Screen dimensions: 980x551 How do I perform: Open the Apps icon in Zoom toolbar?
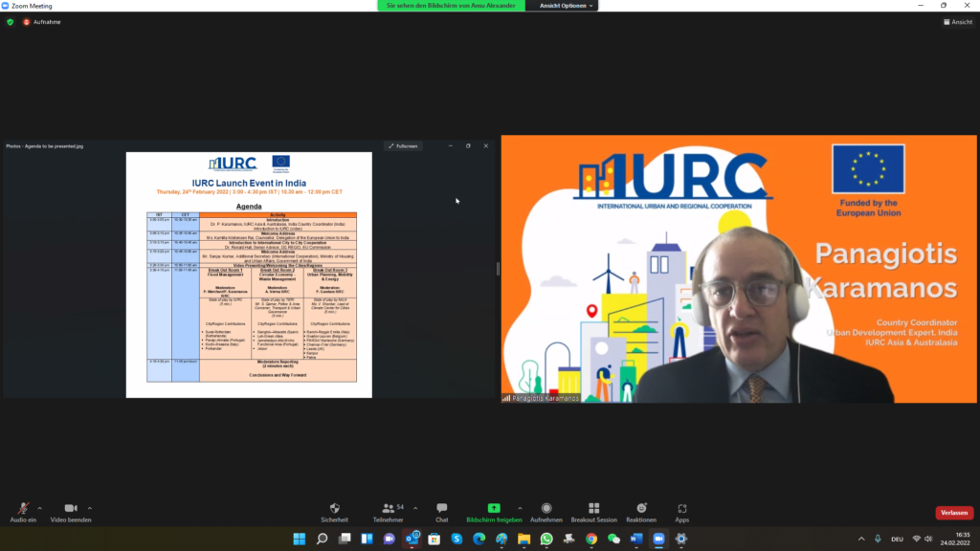point(681,509)
